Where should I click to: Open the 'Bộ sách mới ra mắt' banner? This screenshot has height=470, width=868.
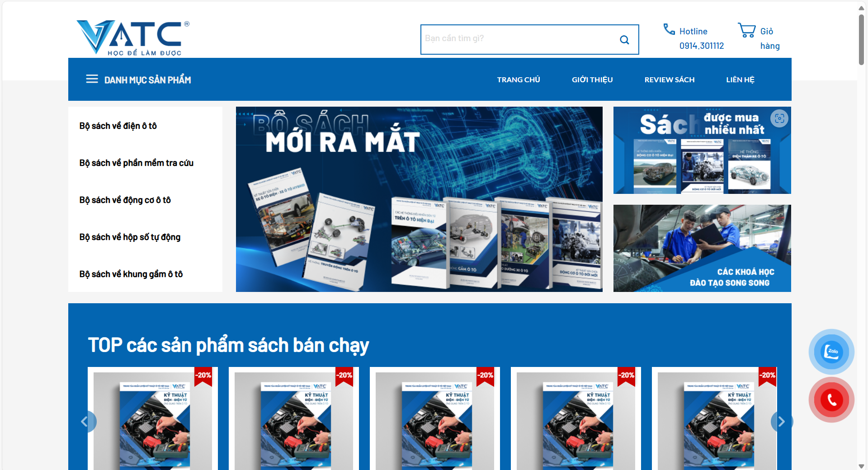tap(419, 199)
